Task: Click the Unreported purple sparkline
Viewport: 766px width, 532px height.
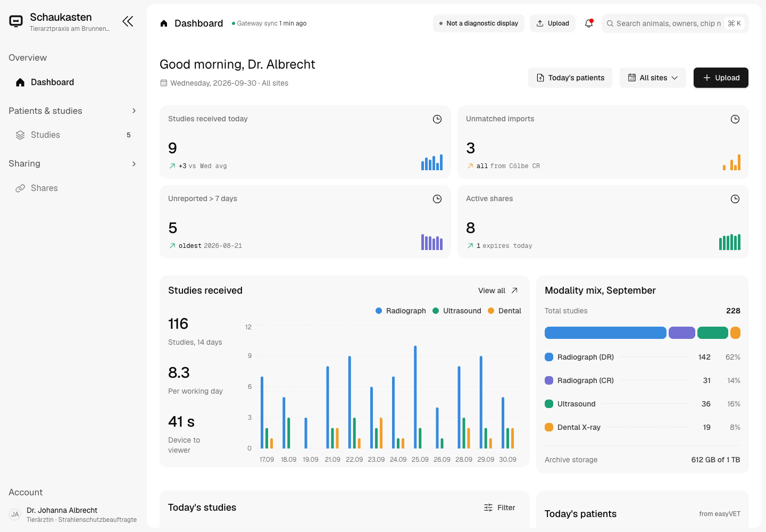Action: [432, 242]
